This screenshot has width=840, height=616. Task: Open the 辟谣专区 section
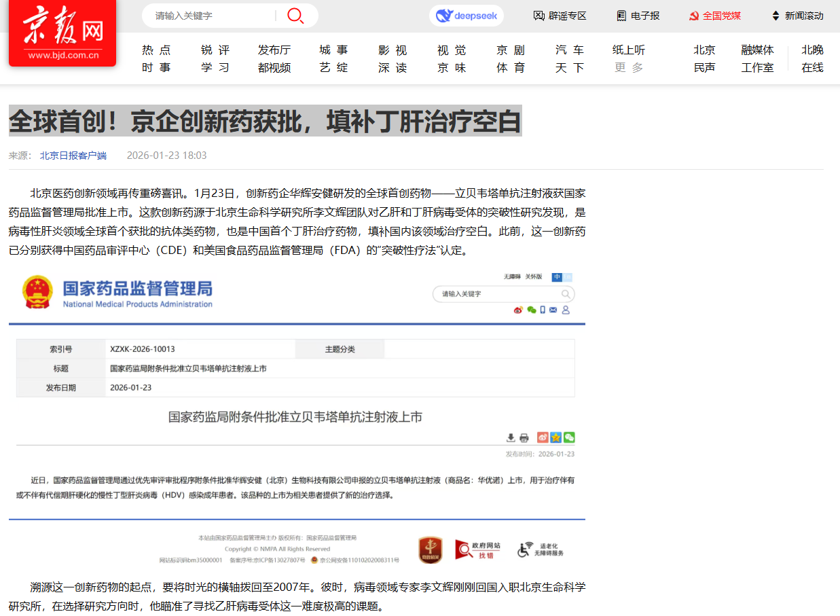coord(560,16)
